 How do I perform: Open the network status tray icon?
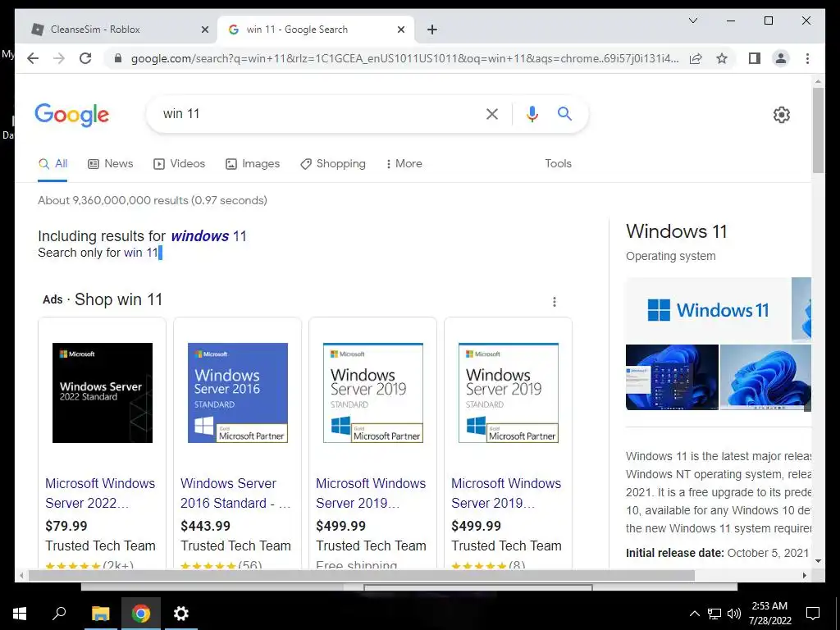point(714,614)
